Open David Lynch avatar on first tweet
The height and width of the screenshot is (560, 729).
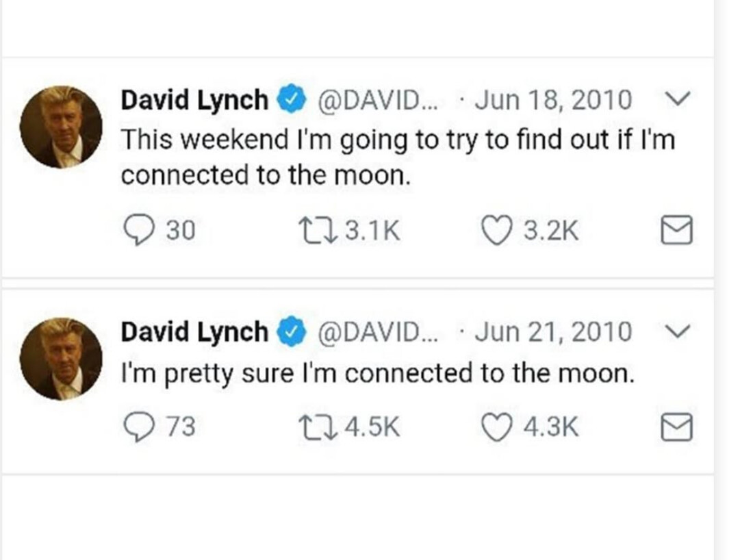click(61, 127)
